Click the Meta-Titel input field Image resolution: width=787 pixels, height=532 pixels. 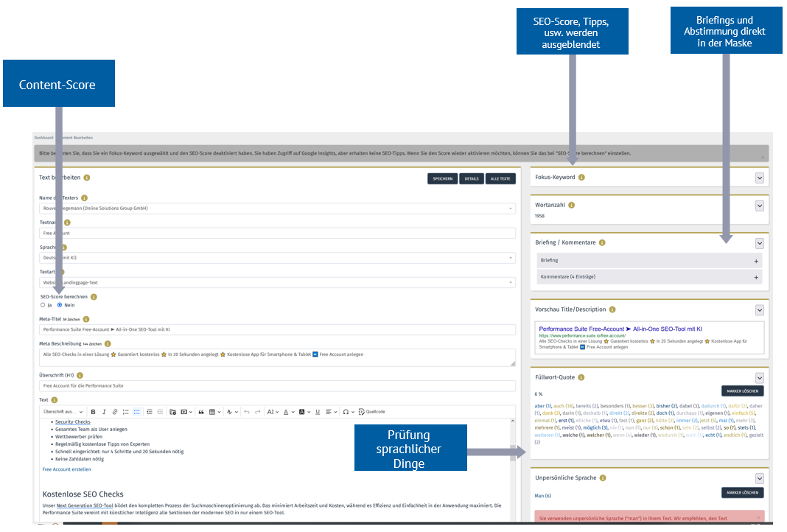(x=277, y=329)
